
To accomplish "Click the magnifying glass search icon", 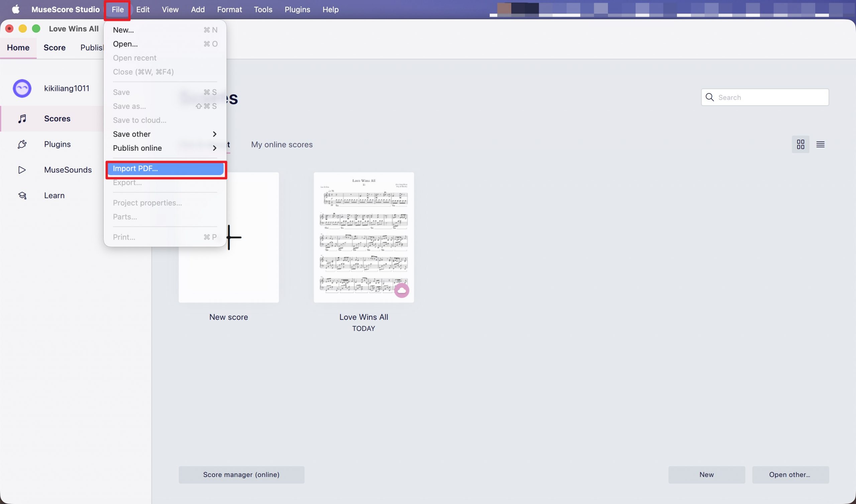I will tap(710, 98).
